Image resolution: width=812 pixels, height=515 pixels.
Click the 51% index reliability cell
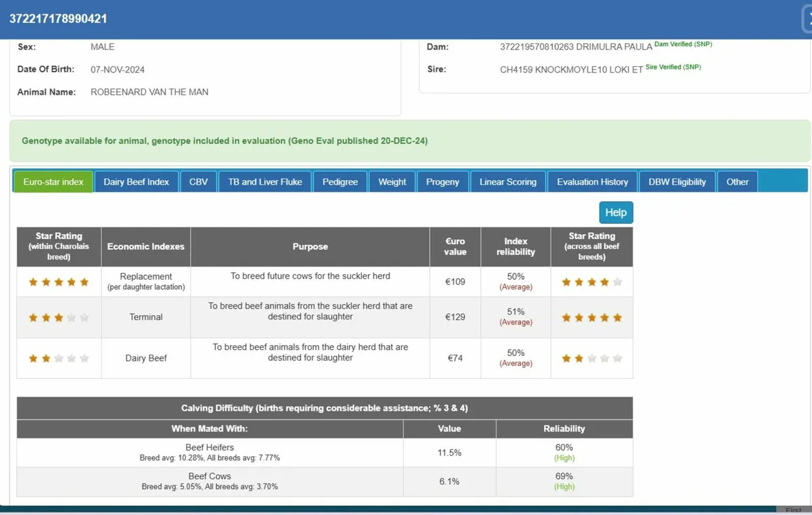[x=516, y=317]
